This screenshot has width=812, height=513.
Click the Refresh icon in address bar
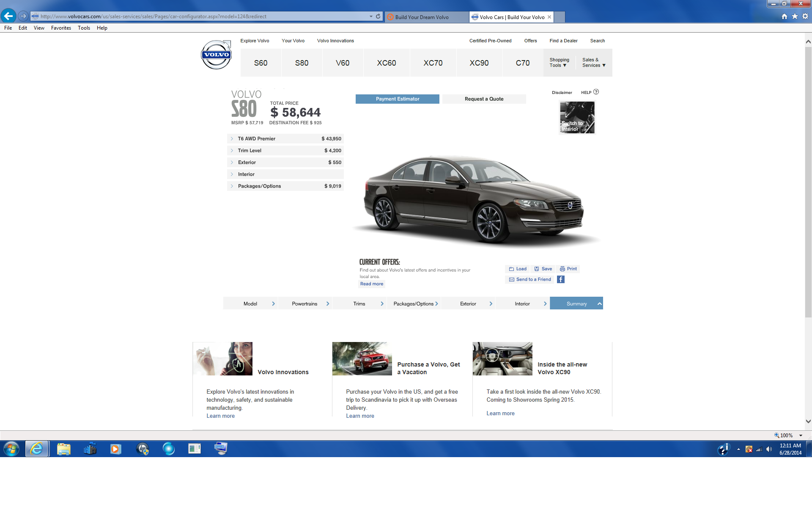pos(378,17)
